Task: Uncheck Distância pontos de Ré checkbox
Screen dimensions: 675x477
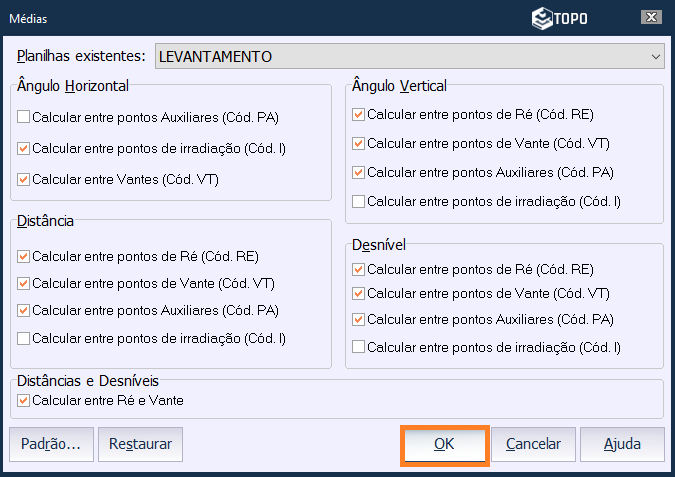Action: point(24,257)
